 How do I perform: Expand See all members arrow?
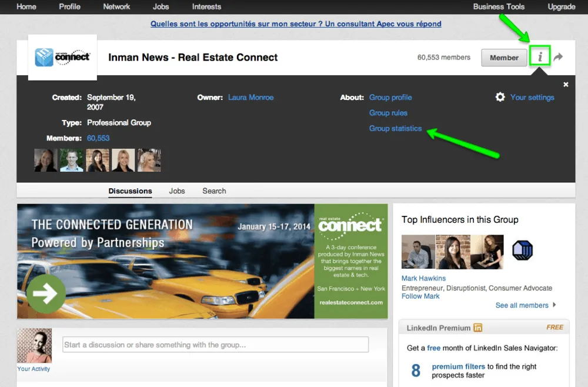coord(554,305)
